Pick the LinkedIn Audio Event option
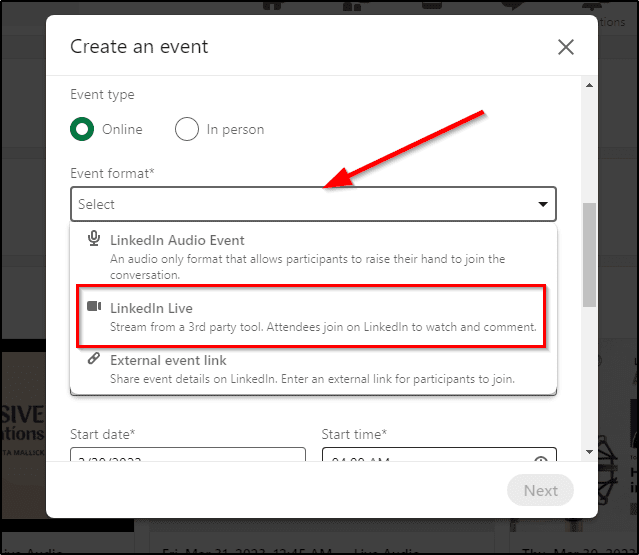This screenshot has width=639, height=555. (x=313, y=255)
